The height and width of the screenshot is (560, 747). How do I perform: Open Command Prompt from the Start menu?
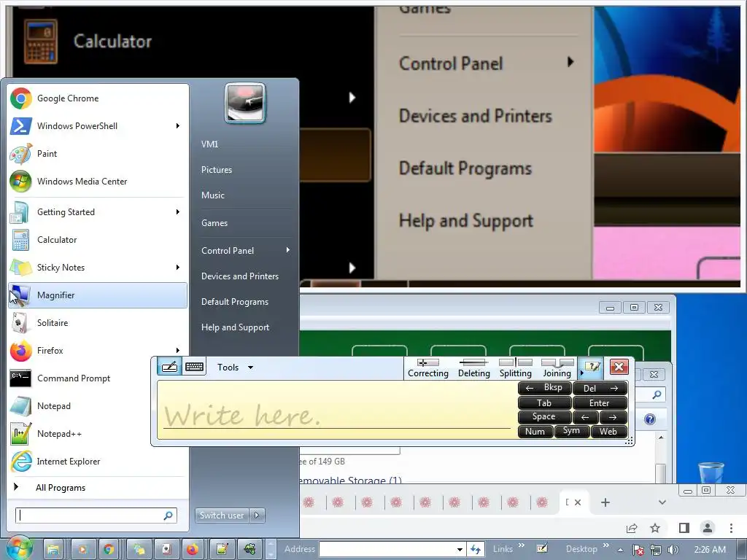click(98, 378)
